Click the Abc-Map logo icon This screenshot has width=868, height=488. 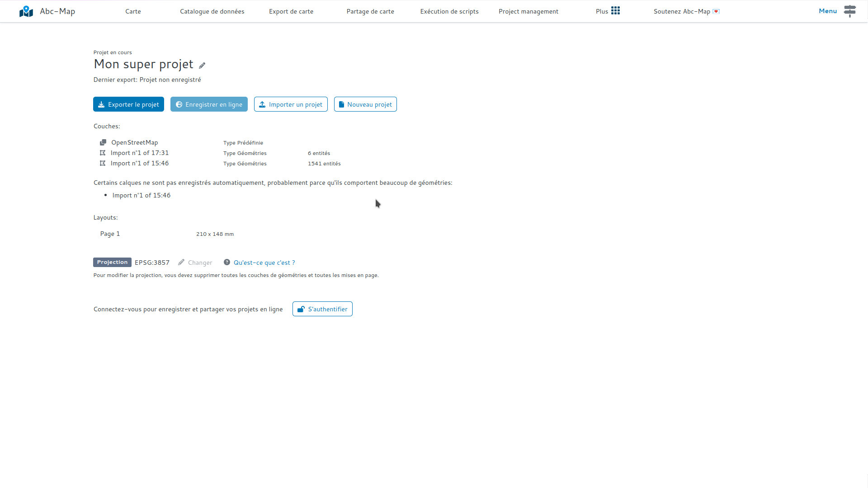tap(26, 11)
